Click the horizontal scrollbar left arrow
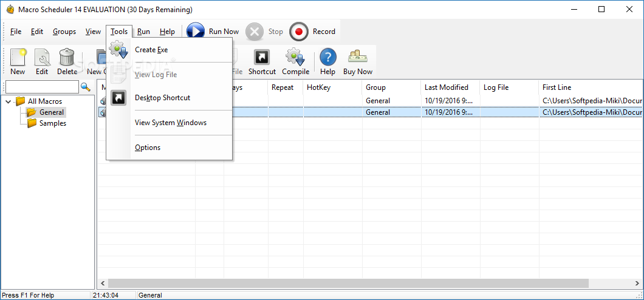 coord(103,283)
